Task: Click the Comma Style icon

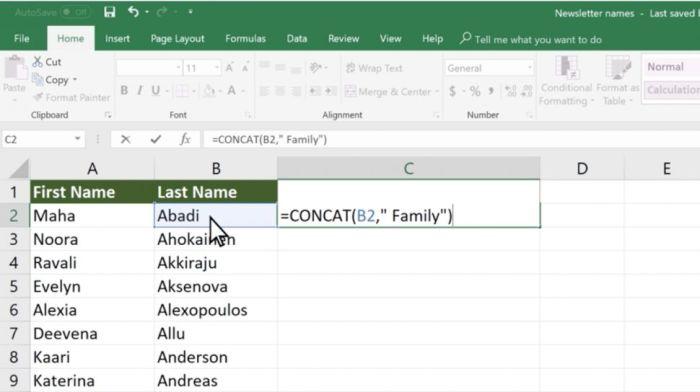Action: (491, 91)
